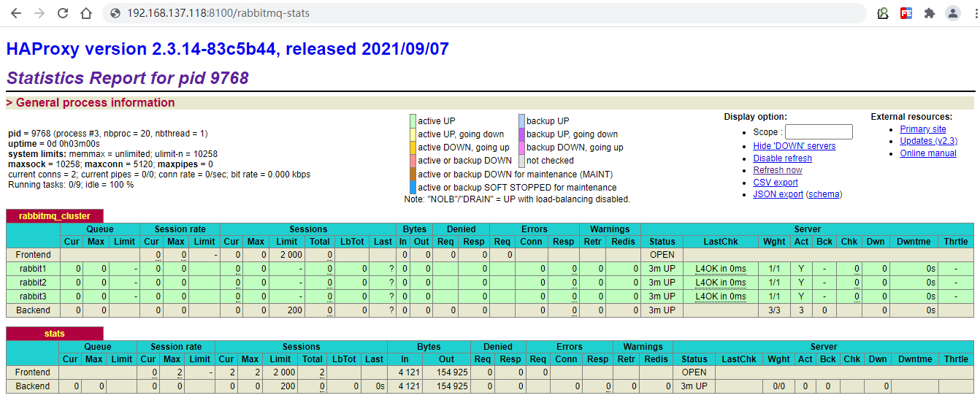The image size is (980, 398).
Task: Click the rabbit2 server name
Action: (34, 283)
